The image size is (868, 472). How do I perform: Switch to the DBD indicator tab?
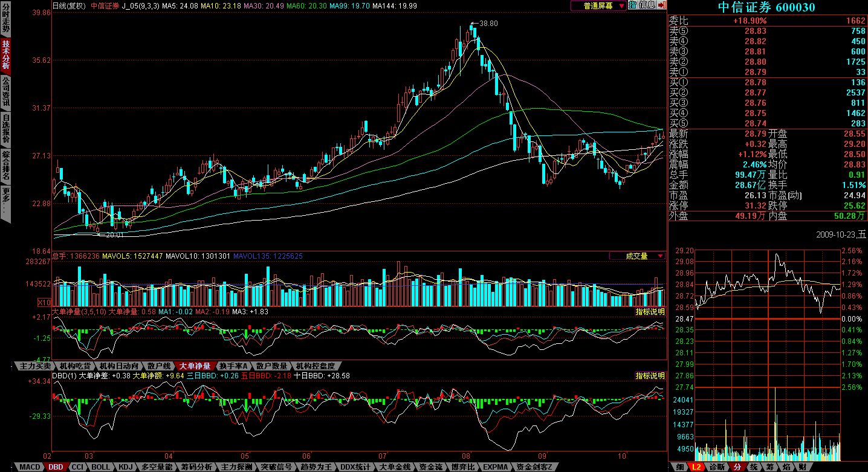(56, 467)
